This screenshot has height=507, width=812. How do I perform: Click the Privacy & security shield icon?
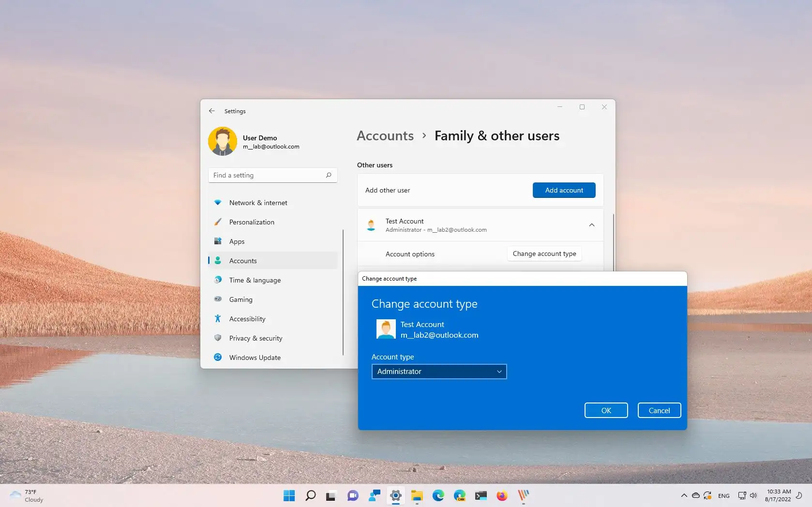pos(218,338)
